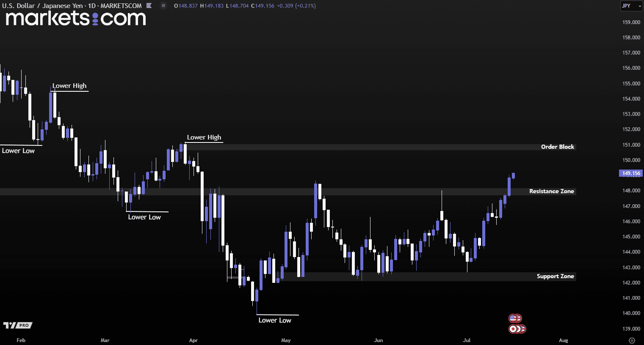This screenshot has width=644, height=345.
Task: Select the current price label 149.156
Action: pyautogui.click(x=631, y=173)
